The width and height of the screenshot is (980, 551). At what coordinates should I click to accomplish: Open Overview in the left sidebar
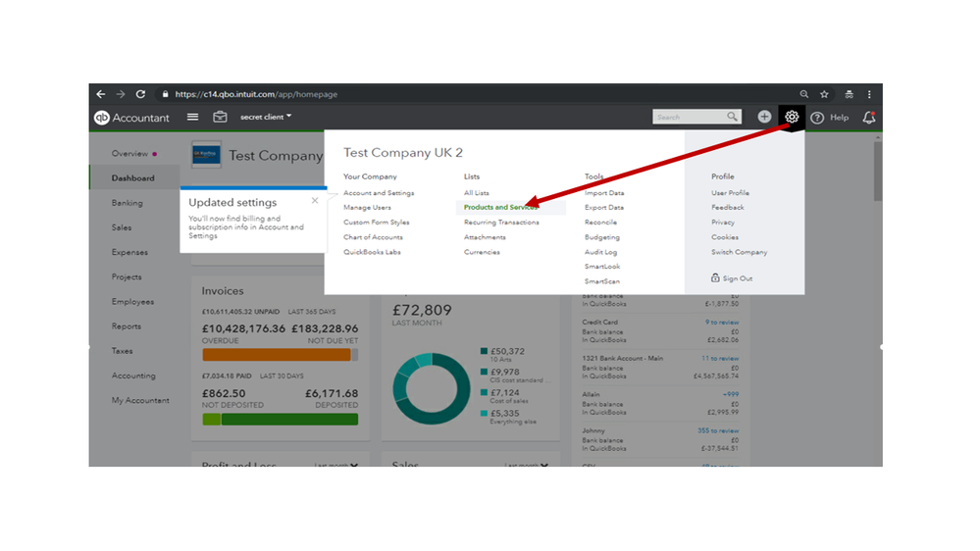(130, 154)
